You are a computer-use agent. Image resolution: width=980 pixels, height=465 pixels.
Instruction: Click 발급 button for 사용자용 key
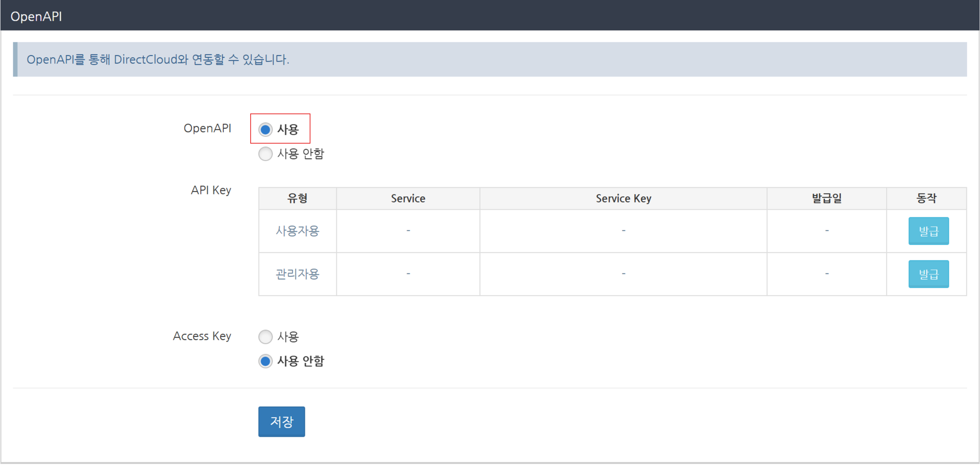click(x=928, y=231)
